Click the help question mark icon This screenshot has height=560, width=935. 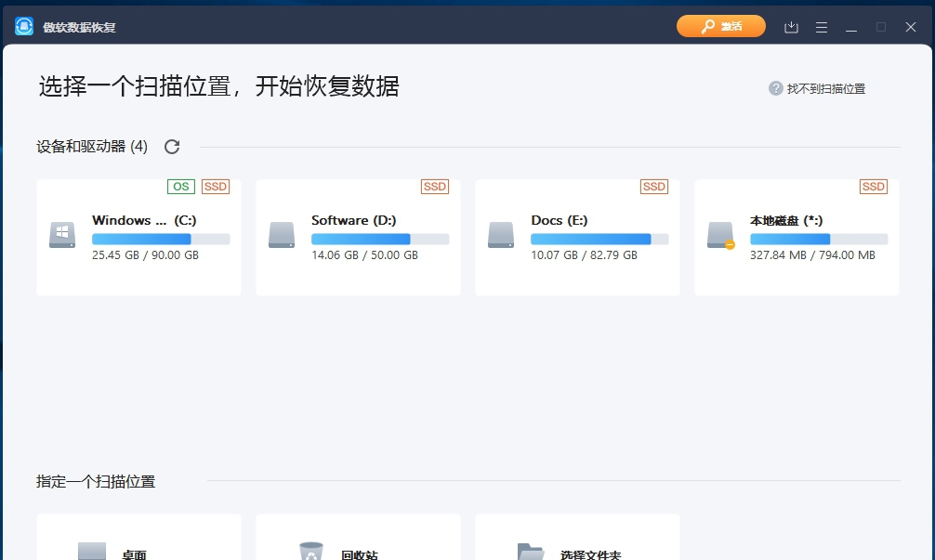pos(774,88)
